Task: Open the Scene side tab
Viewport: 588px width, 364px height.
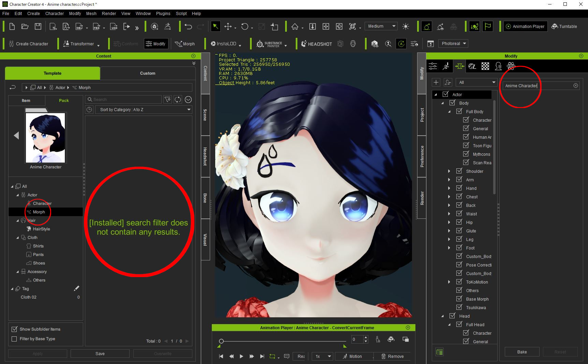Action: coord(205,115)
